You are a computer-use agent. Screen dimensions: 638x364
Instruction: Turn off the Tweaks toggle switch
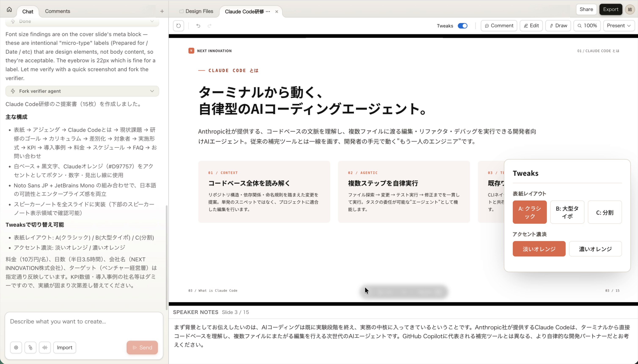(x=462, y=26)
